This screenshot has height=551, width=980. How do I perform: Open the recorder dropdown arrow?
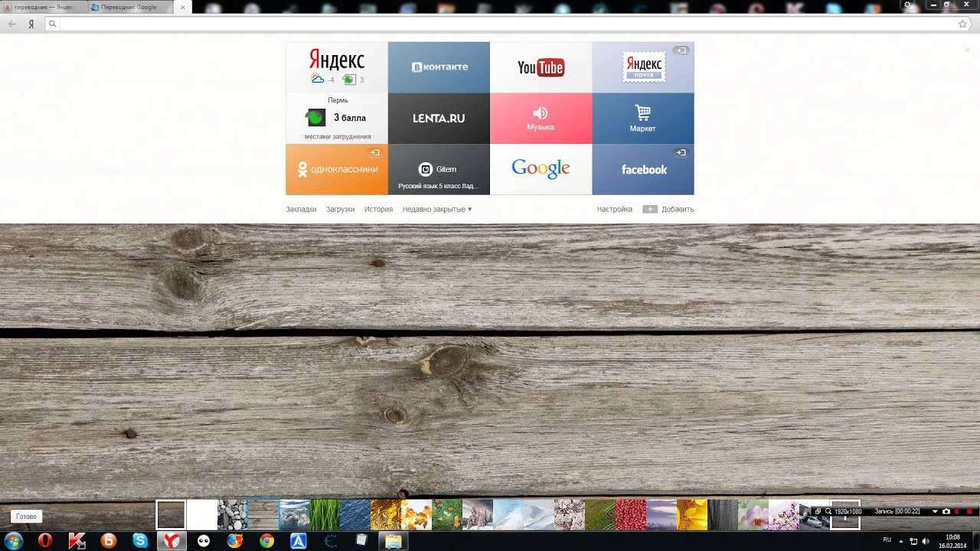tap(935, 511)
